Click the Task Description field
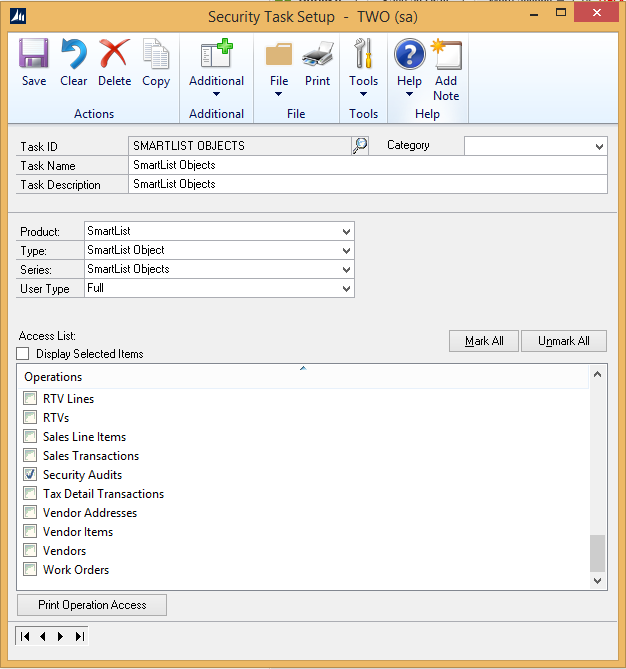626x669 pixels. point(368,184)
